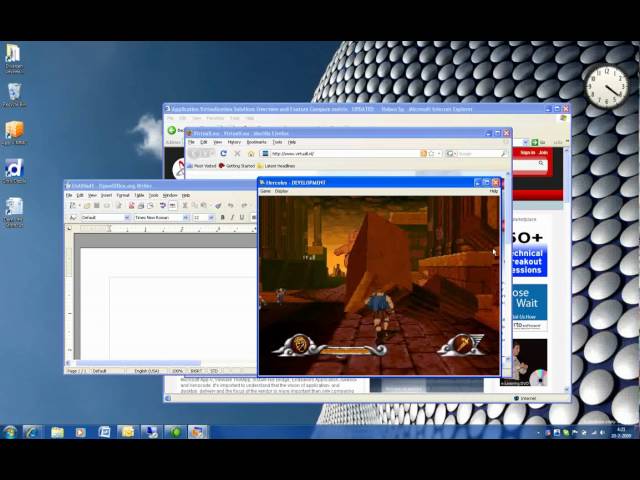
Task: Click Internet Explorer vertical scrollbar
Action: coord(566,269)
